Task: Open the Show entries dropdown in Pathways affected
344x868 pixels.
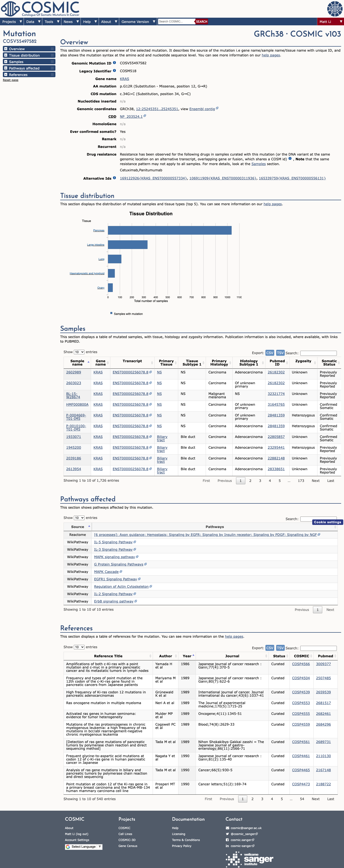Action: point(79,518)
